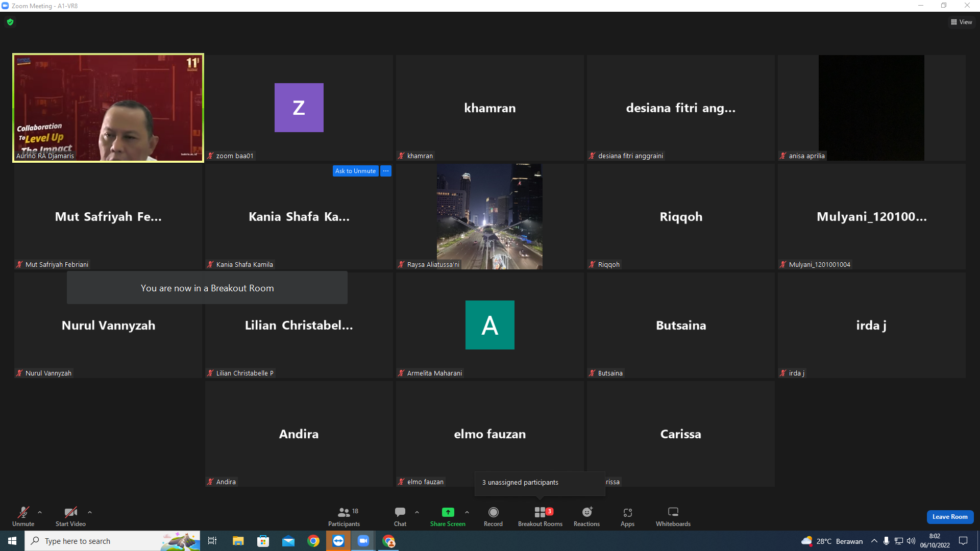This screenshot has width=980, height=551.
Task: Click the Leave Room button
Action: tap(950, 517)
